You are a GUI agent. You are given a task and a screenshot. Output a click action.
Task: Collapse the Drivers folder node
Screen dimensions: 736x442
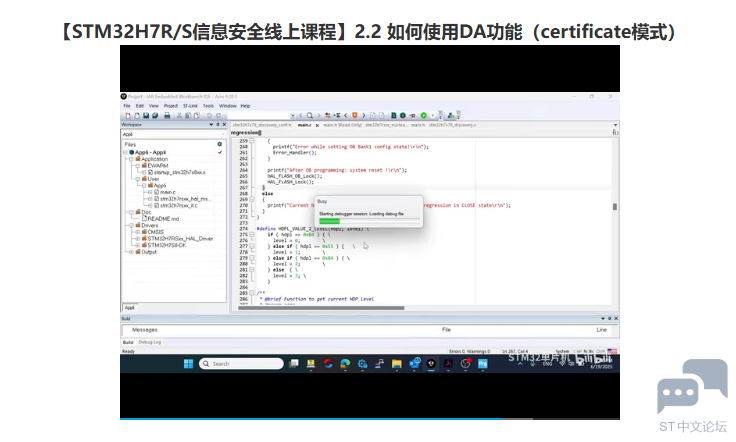click(131, 225)
